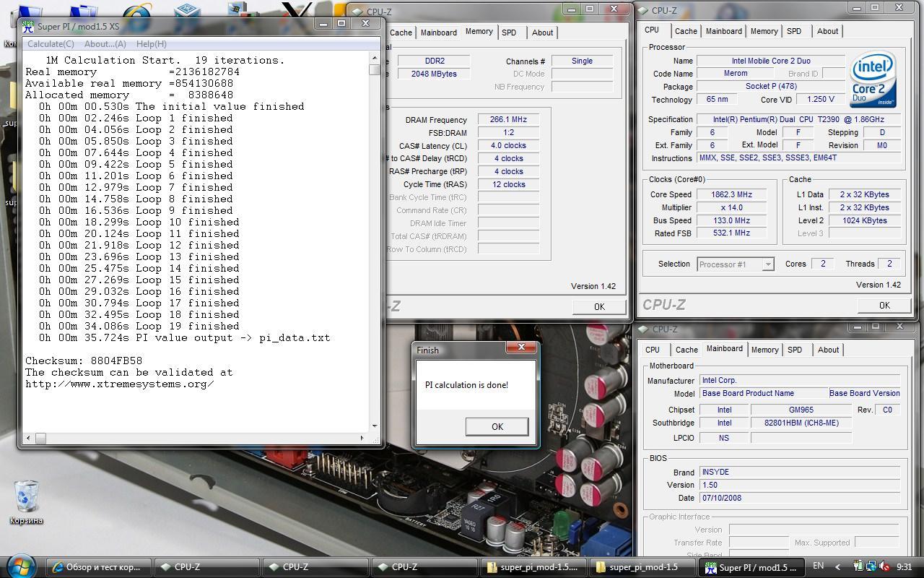The image size is (924, 578).
Task: Select SPD tab in CPU-Z CPU window
Action: pyautogui.click(x=794, y=31)
